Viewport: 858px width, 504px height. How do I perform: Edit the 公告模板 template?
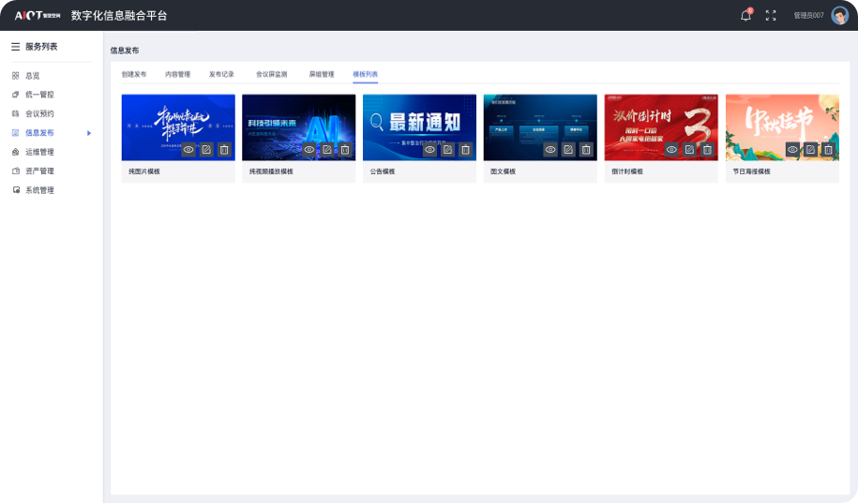[447, 149]
